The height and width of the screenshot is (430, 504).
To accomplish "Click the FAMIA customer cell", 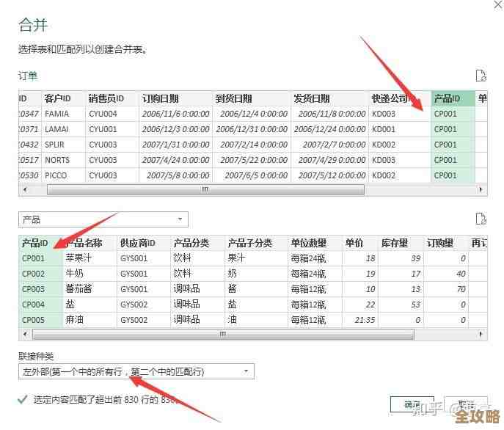I will (64, 114).
